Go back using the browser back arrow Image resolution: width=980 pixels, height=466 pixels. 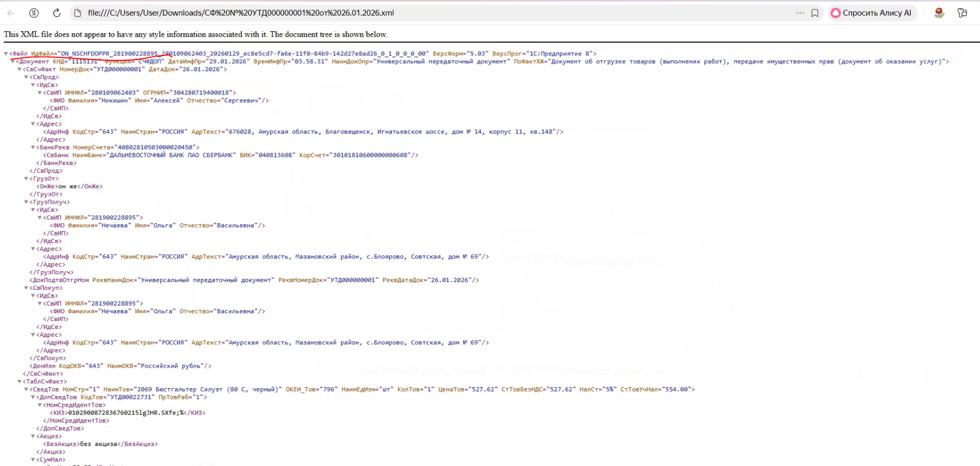tap(11, 13)
